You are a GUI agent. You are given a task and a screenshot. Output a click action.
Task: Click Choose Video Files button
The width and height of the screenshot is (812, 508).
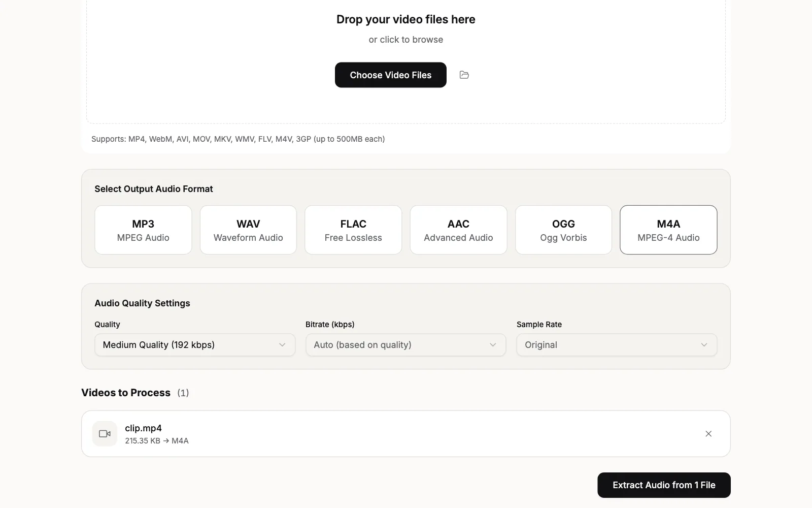coord(391,75)
